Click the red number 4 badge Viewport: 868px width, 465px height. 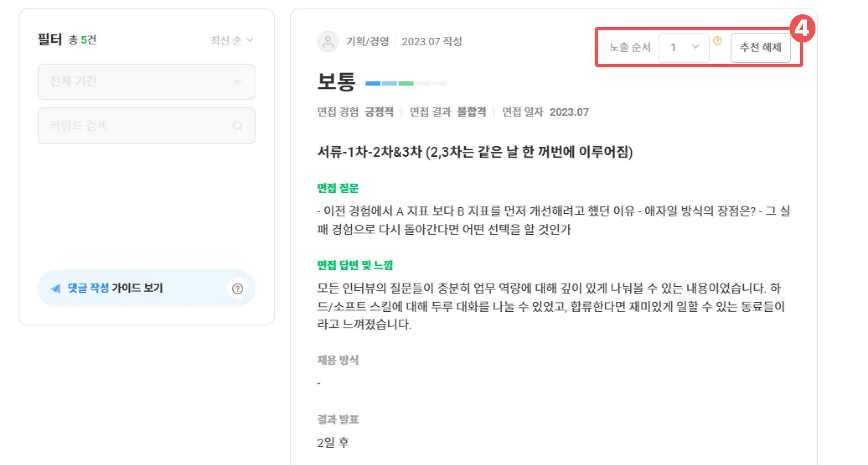802,28
